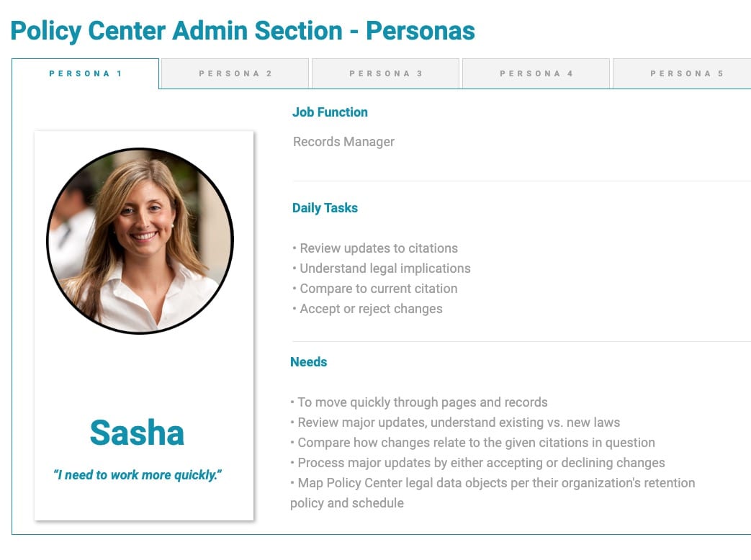The image size is (751, 560).
Task: Select "Accept or reject changes" bullet
Action: (367, 309)
